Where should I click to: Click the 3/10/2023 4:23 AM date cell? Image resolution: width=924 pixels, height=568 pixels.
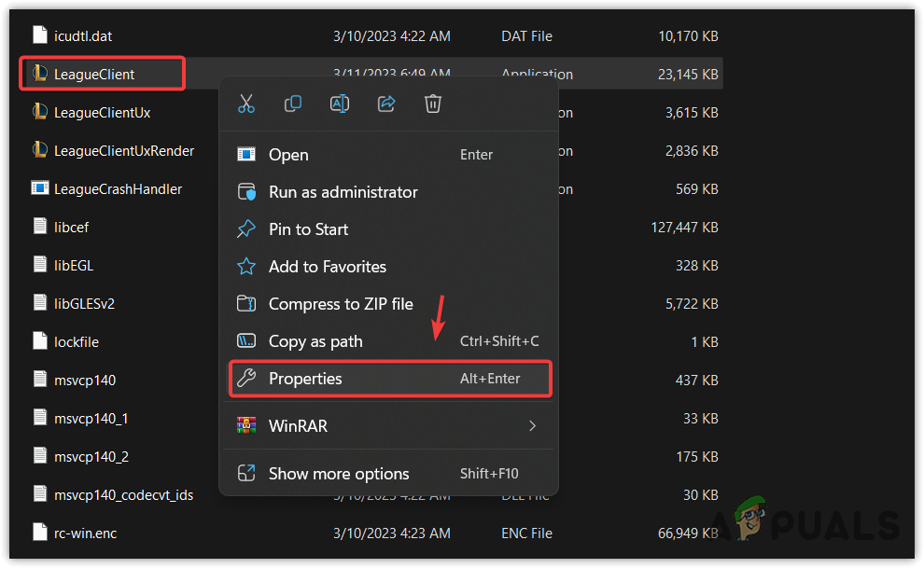[x=392, y=533]
